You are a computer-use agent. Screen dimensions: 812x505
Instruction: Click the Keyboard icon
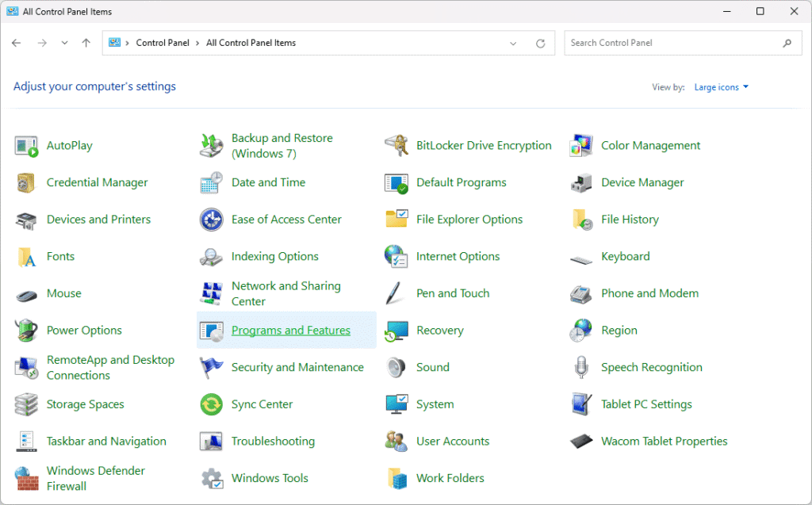tap(581, 260)
